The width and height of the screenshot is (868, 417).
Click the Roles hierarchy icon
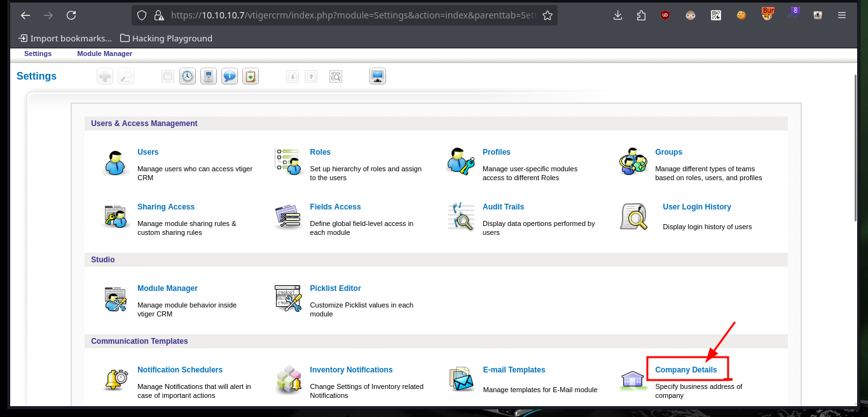pyautogui.click(x=287, y=162)
